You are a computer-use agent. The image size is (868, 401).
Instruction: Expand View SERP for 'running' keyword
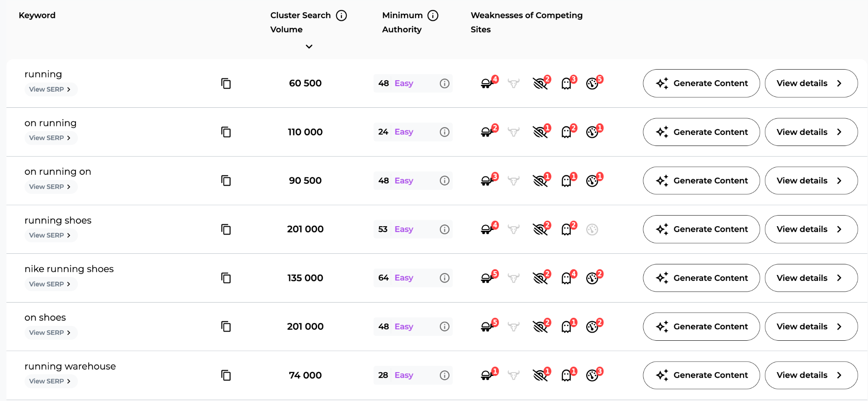click(x=50, y=90)
